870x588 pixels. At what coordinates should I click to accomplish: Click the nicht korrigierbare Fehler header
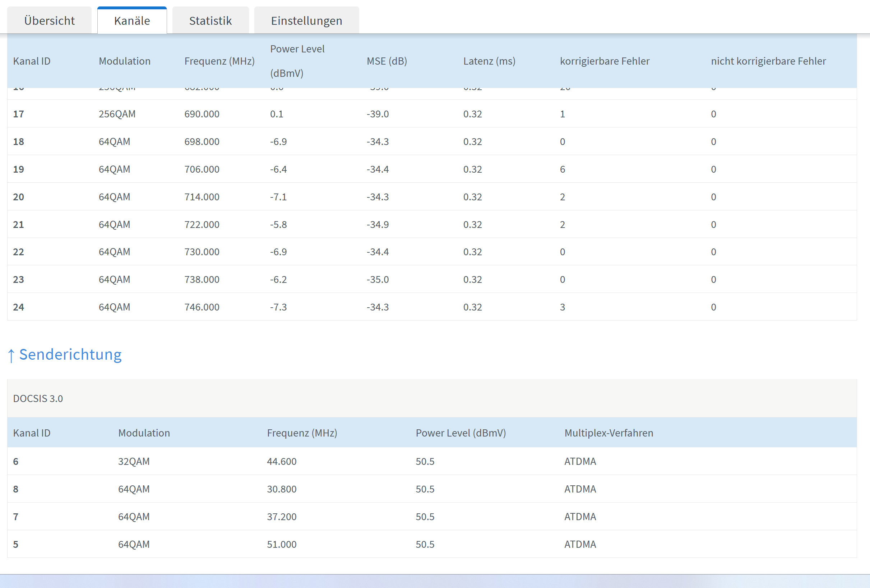768,61
